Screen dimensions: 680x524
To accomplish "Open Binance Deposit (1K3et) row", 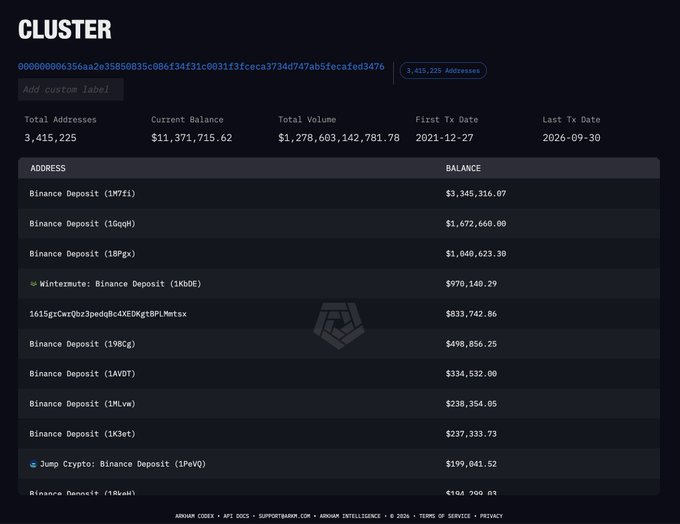I will (339, 434).
